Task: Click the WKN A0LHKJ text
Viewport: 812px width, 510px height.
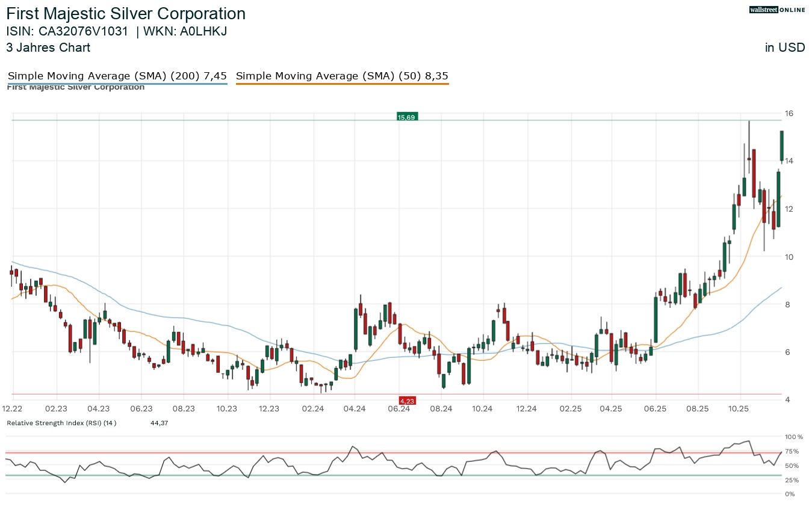Action: tap(185, 31)
